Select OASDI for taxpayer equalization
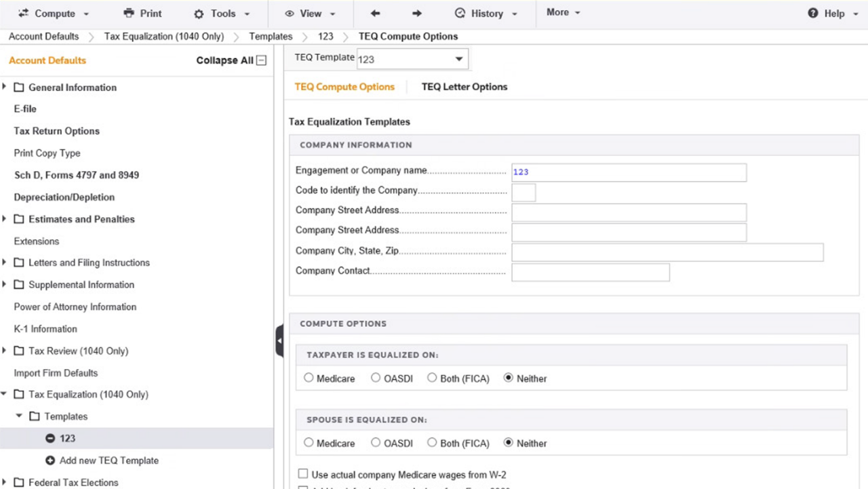Screen dimensions: 868x489 376,378
